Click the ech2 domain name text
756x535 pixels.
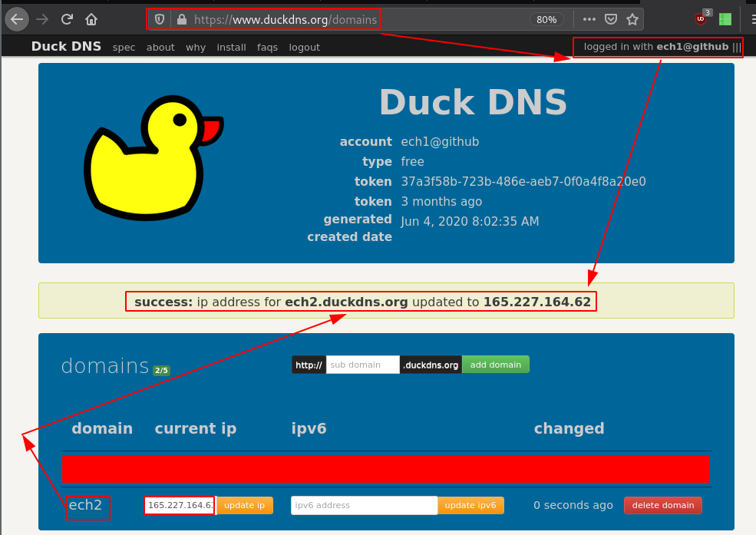pyautogui.click(x=85, y=504)
